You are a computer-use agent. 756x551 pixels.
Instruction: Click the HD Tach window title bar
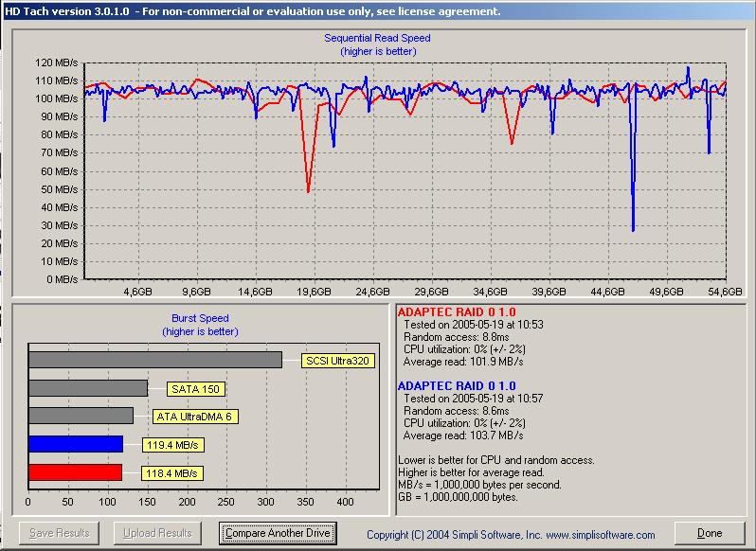[x=378, y=11]
